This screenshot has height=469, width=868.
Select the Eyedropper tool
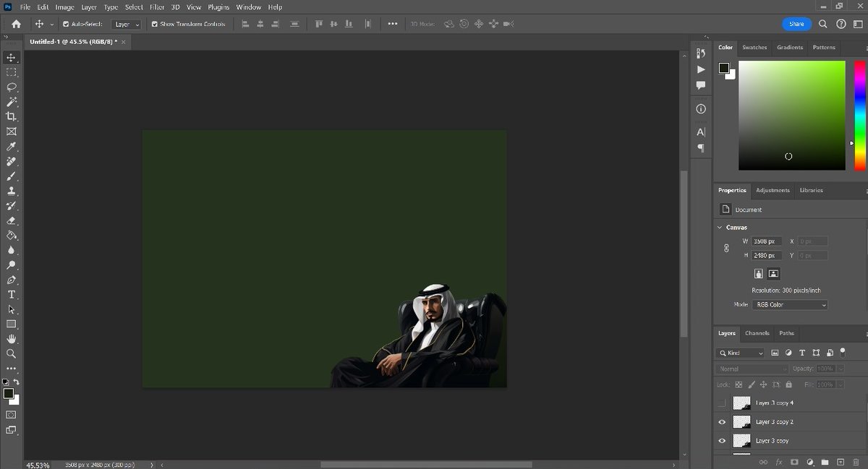pos(12,146)
